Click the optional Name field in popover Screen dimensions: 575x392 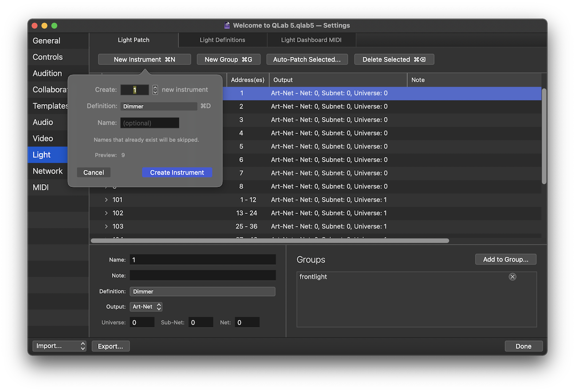click(x=150, y=123)
